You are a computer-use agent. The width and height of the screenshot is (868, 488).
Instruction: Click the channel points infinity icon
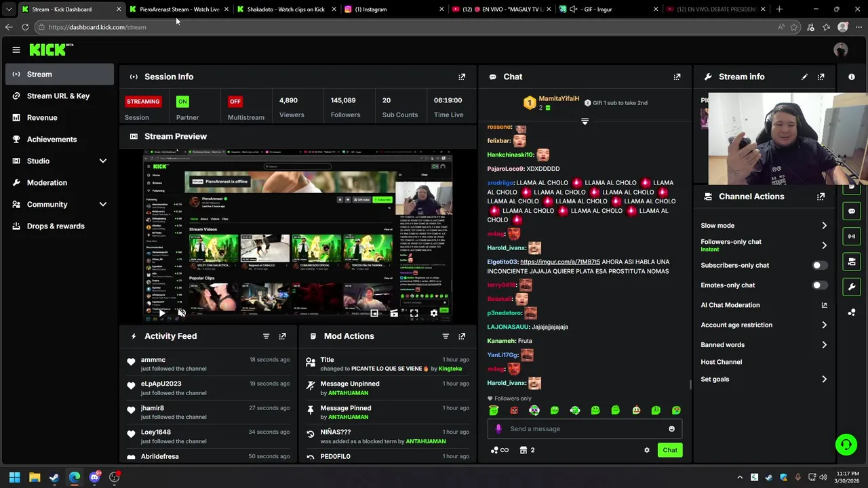click(x=499, y=450)
